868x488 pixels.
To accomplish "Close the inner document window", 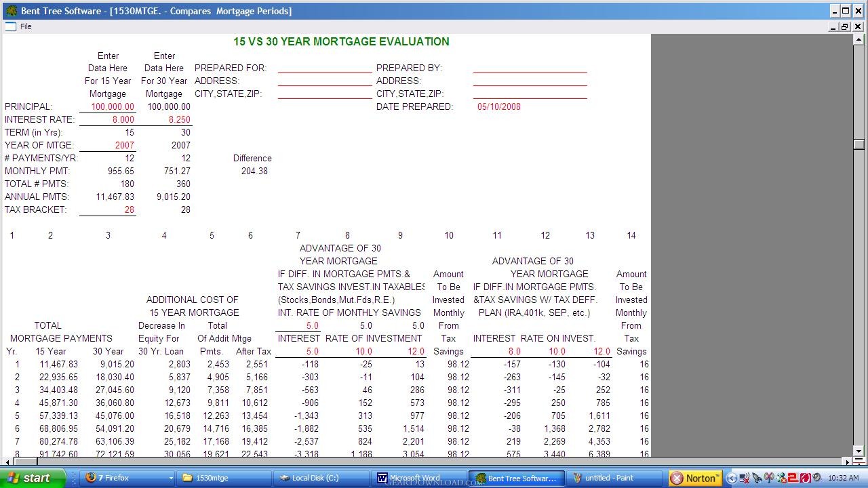I will (858, 26).
